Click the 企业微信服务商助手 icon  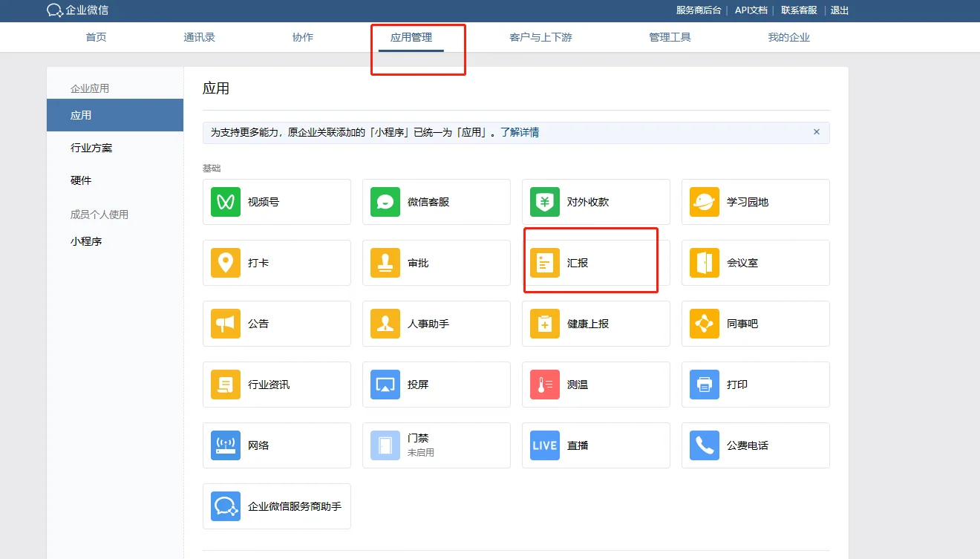tap(226, 506)
